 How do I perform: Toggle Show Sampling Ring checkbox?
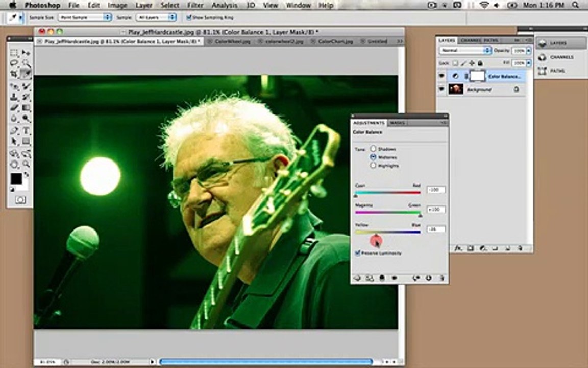coord(189,17)
